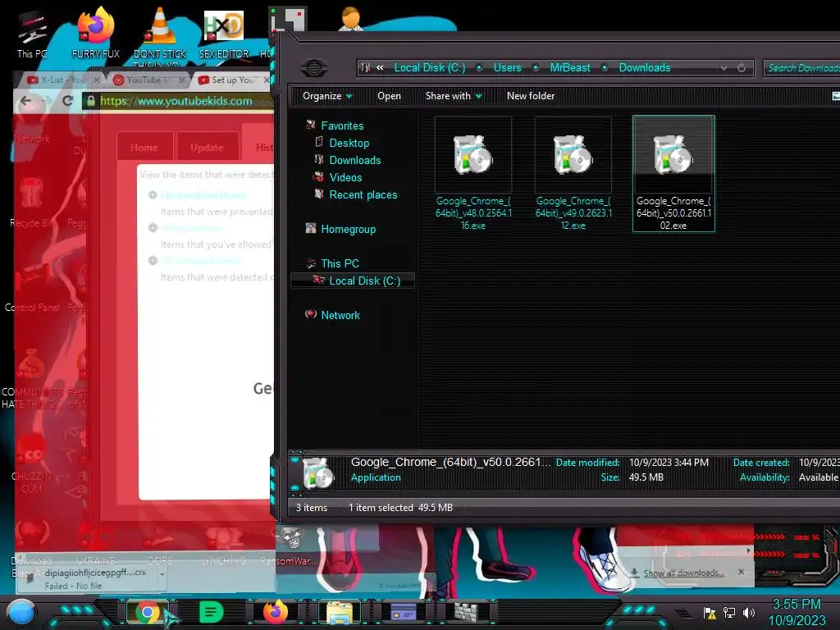Click Show all downloads link in Chrome
Image resolution: width=840 pixels, height=630 pixels.
point(683,573)
